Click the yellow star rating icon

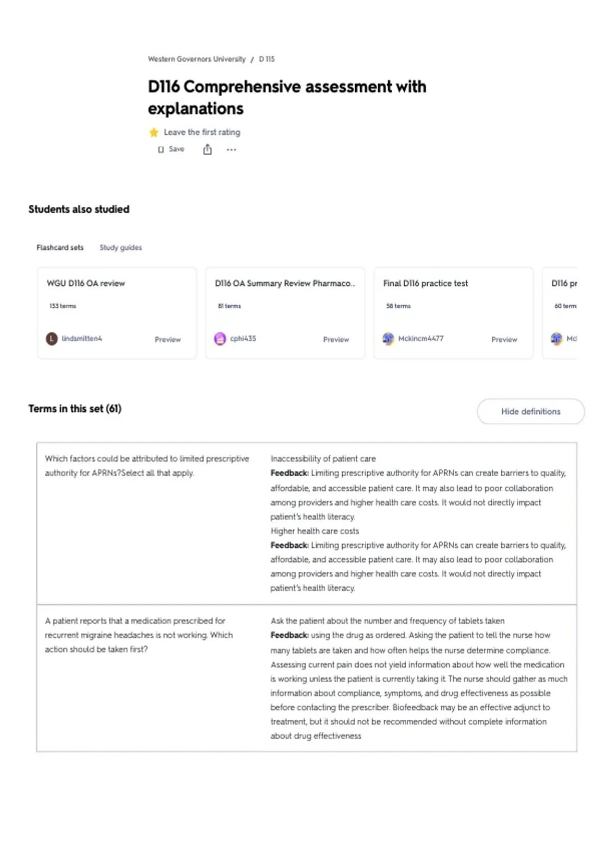(x=154, y=132)
